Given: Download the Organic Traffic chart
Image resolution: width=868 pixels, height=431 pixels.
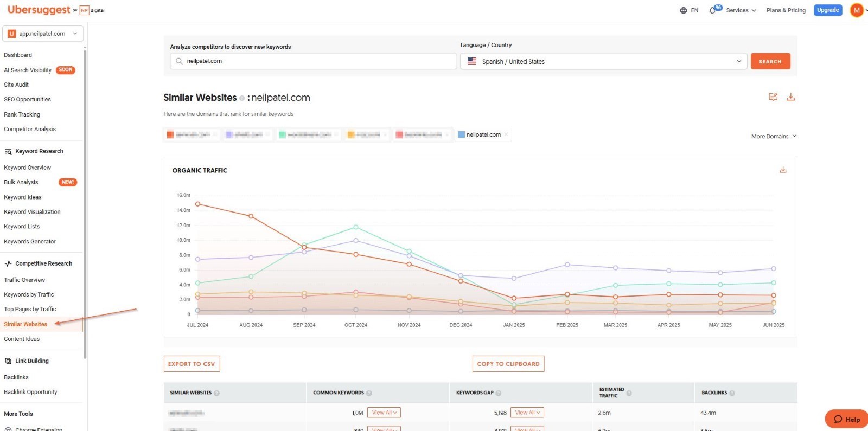Looking at the screenshot, I should coord(783,170).
